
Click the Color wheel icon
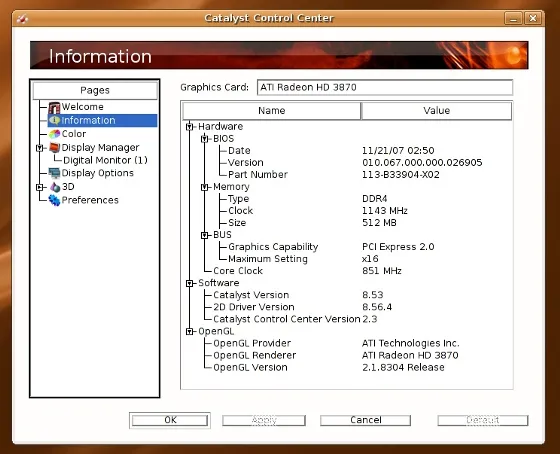(x=54, y=134)
